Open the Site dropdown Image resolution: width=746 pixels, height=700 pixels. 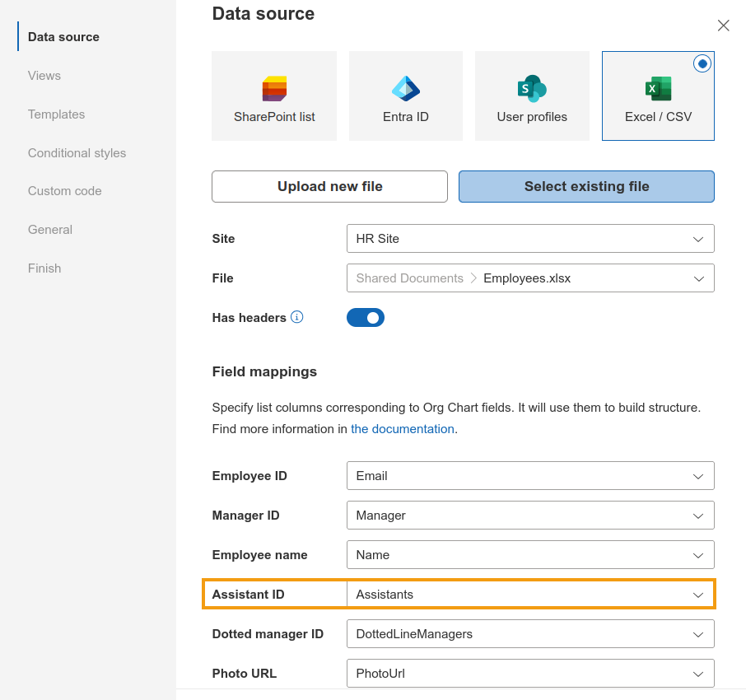pyautogui.click(x=530, y=238)
